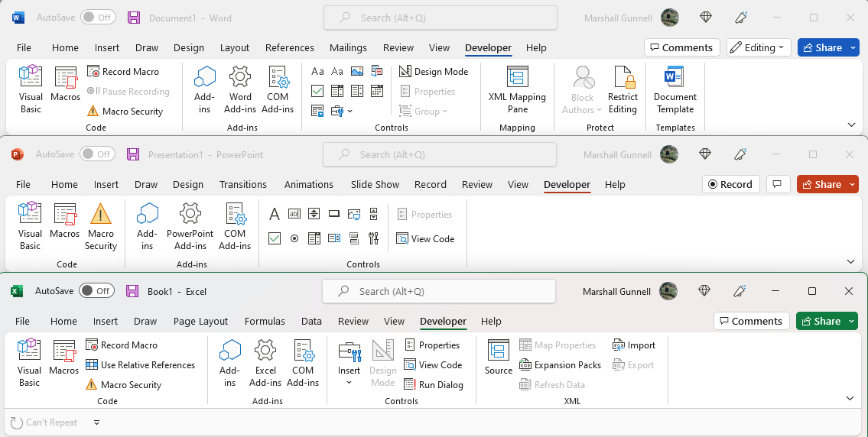The width and height of the screenshot is (868, 437).
Task: Open Excel Add-ins gear icon
Action: coord(265,363)
